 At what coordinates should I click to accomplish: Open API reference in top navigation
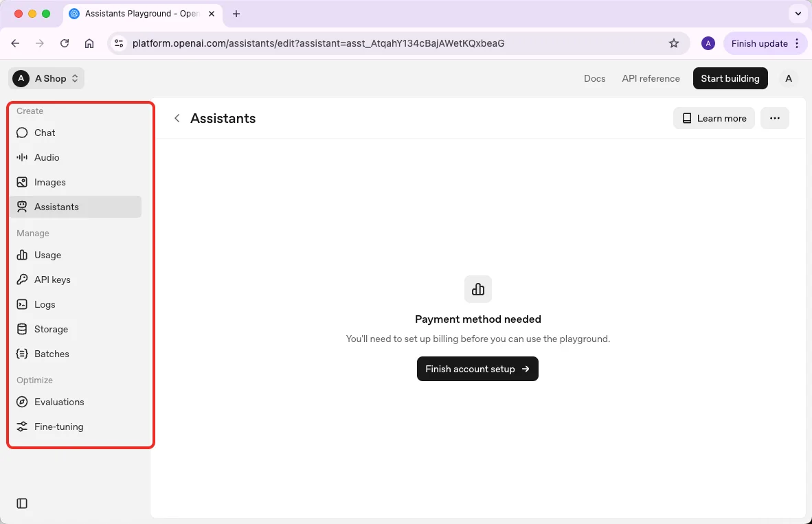pyautogui.click(x=651, y=78)
